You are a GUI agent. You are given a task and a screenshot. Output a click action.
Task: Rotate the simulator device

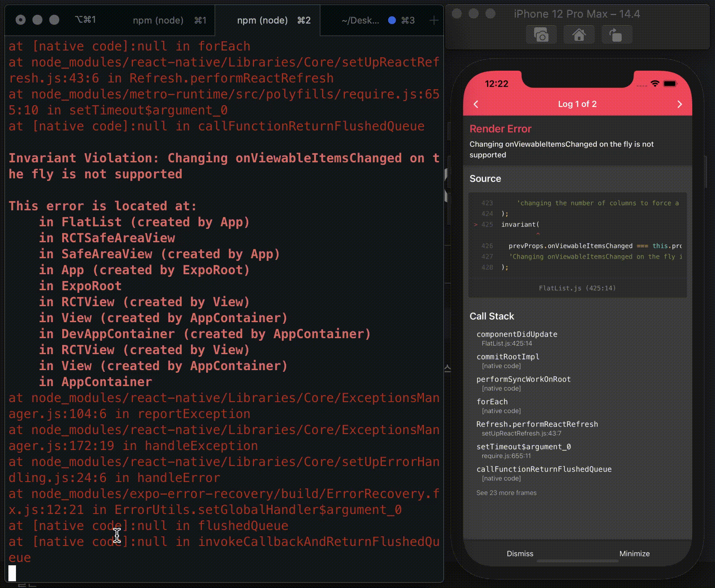(x=616, y=34)
